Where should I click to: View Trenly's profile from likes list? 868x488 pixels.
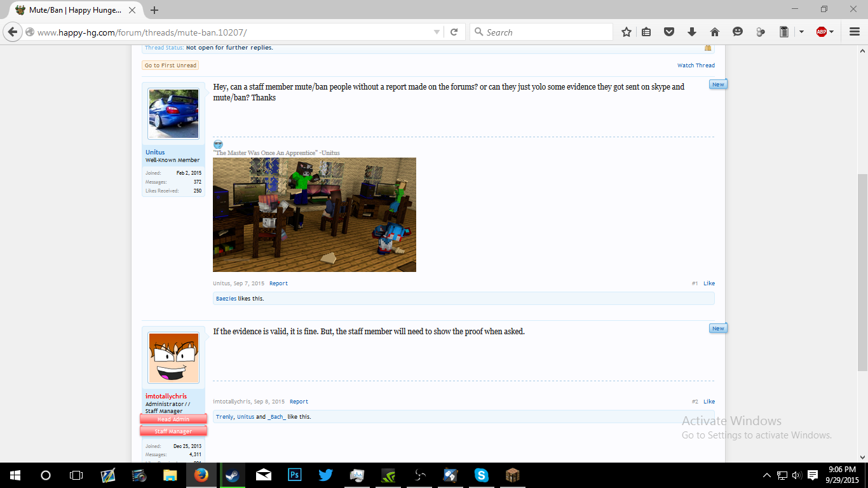[x=224, y=417]
